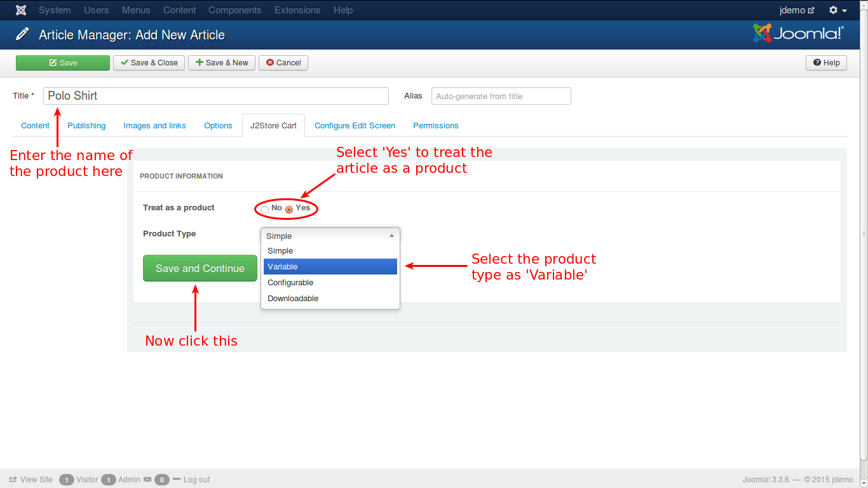Choose 'Variable' from product type list

[x=330, y=267]
